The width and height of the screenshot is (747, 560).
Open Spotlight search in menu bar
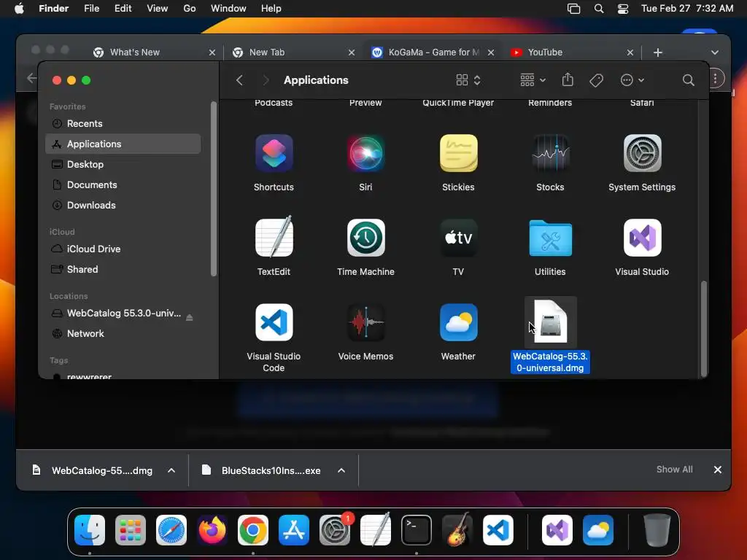(599, 9)
